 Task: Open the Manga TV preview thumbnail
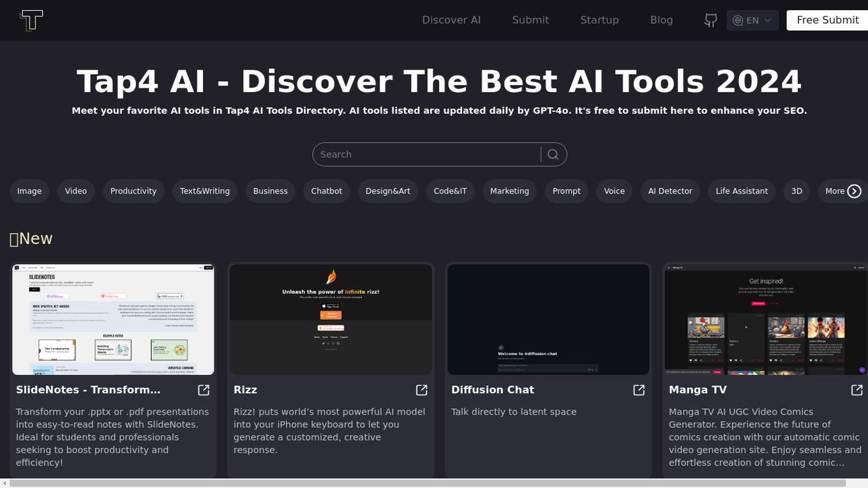[x=766, y=319]
